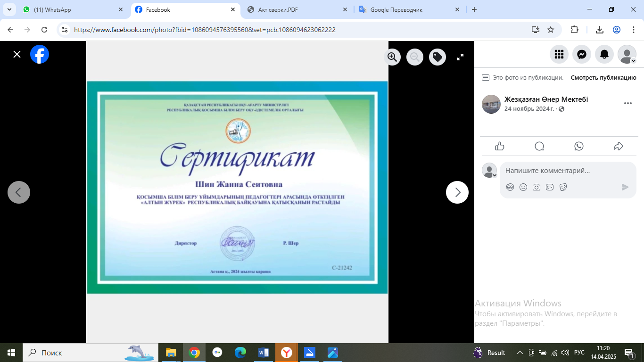Open the Messenger chats icon
This screenshot has height=362, width=644.
coord(582,55)
